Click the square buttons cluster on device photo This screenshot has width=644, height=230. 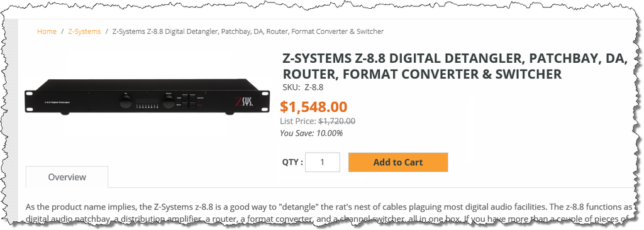pos(189,101)
